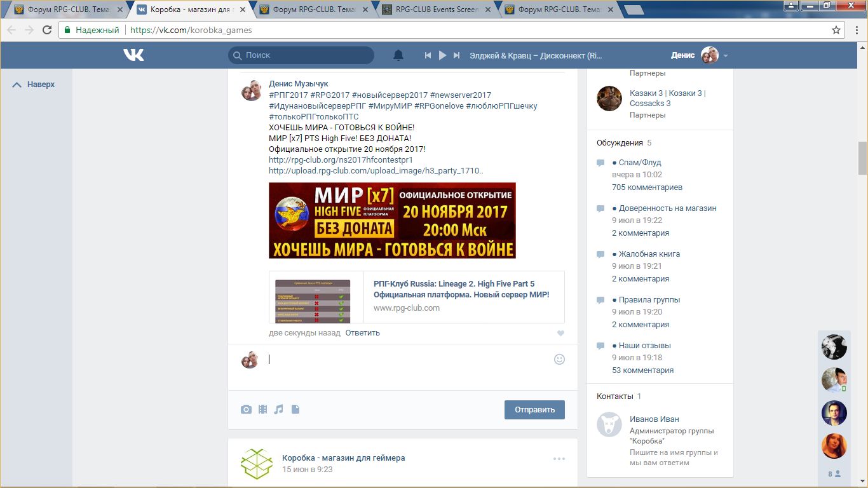868x488 pixels.
Task: Bookmark this page with the star
Action: [x=836, y=30]
